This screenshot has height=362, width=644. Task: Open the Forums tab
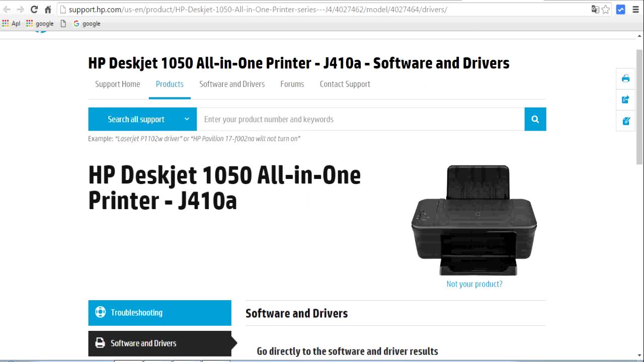[x=292, y=84]
